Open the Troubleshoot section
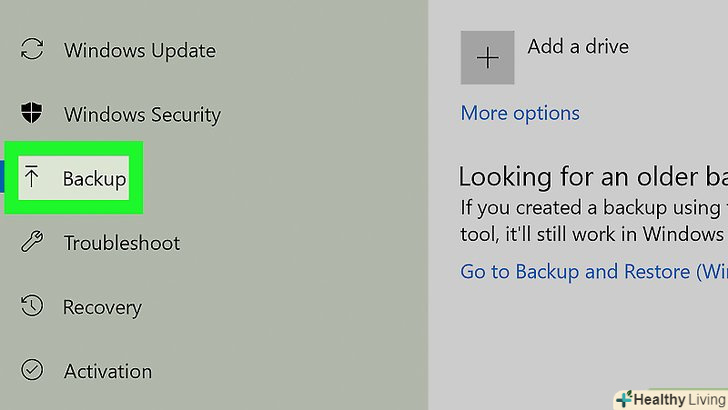The image size is (728, 410). coord(122,243)
